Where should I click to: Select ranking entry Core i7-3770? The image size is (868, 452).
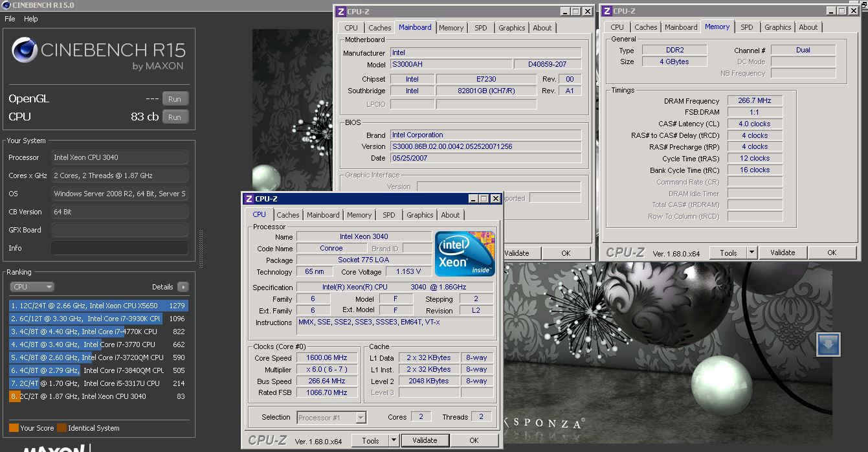point(98,345)
